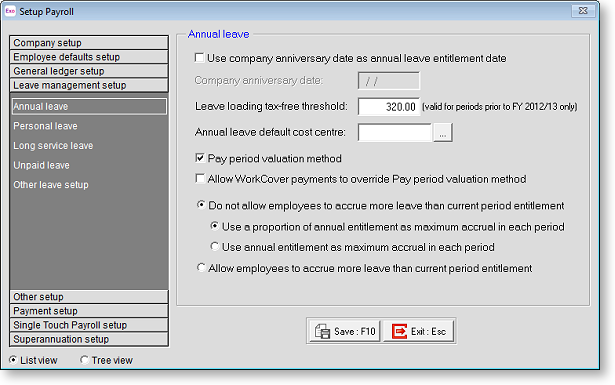Open cost centre lookup ellipsis button
This screenshot has height=385, width=615.
[x=443, y=133]
